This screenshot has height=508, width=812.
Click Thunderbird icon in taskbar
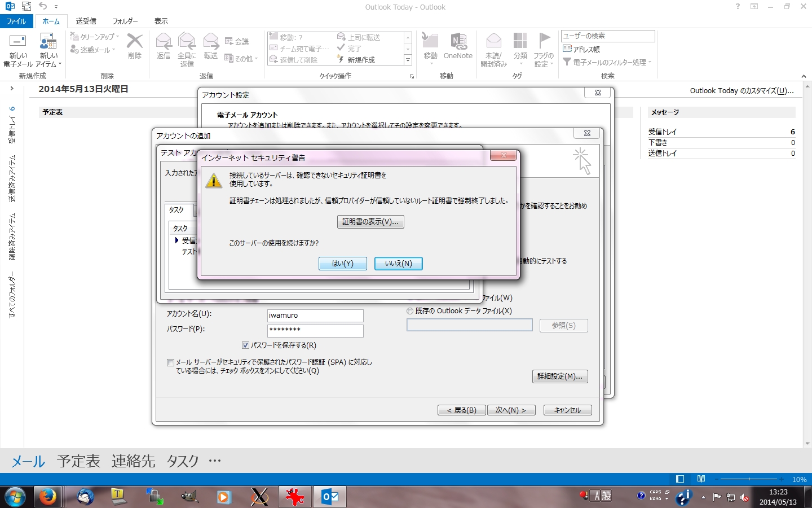pyautogui.click(x=86, y=497)
